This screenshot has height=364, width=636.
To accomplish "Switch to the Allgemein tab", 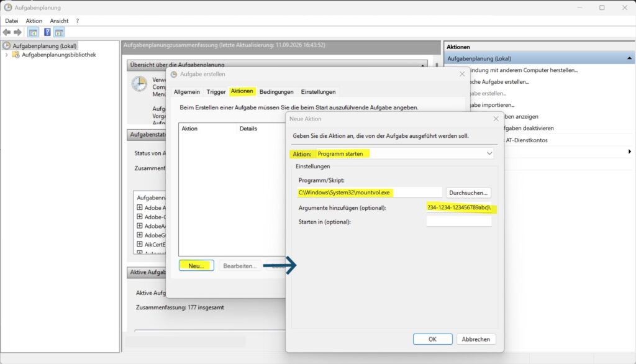I will click(x=186, y=92).
